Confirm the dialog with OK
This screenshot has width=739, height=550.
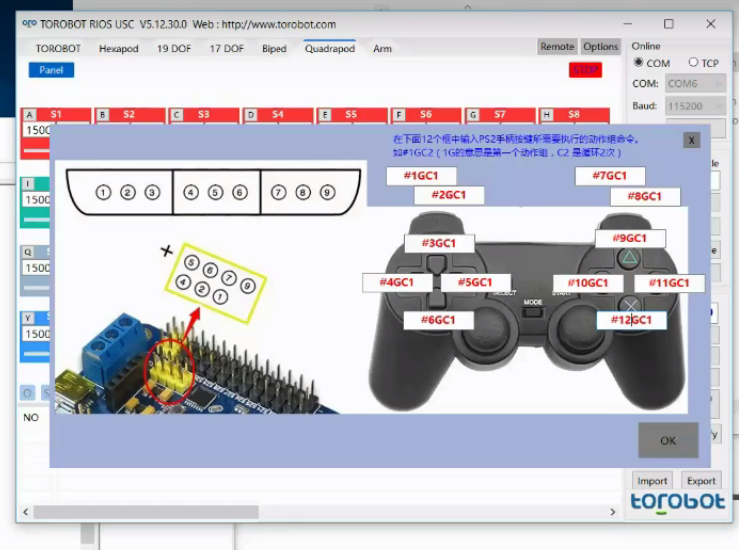[x=668, y=440]
